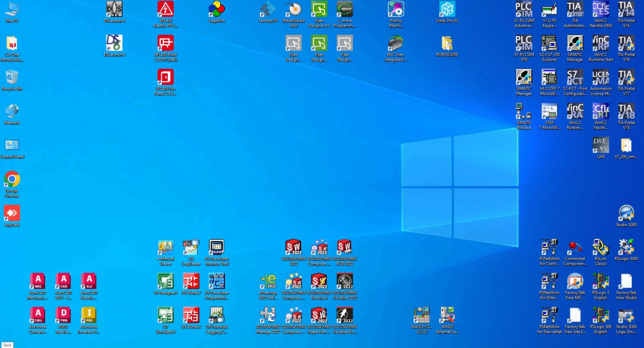Click the TIA Portal V18 shortcut
Screen dimensions: 644x348
click(626, 112)
